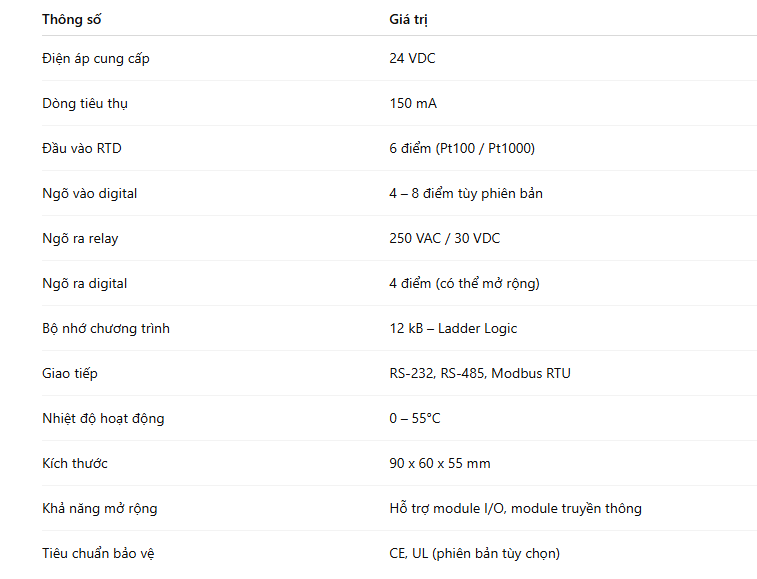
Task: Click the "6 điểm (Pt100 / Pt1000)" value
Action: 462,148
